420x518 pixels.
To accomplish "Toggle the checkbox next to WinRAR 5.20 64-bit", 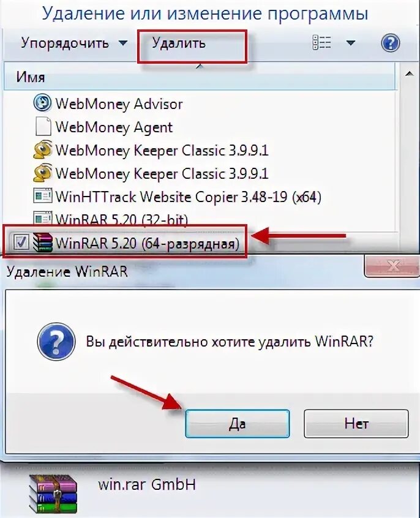I will [x=21, y=242].
